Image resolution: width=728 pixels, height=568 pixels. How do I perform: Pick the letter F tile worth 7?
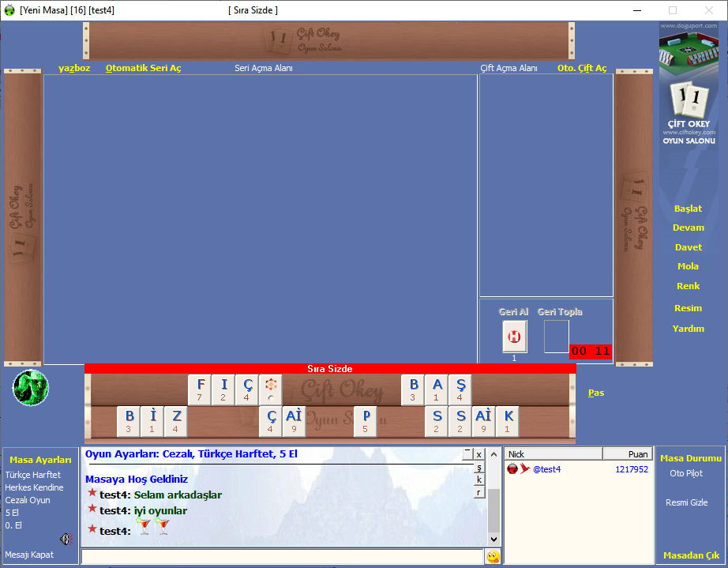coord(200,389)
